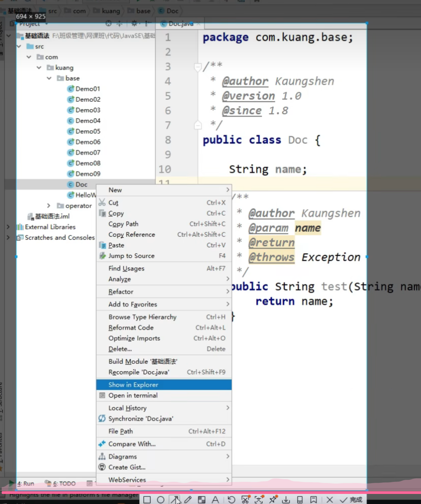This screenshot has height=504, width=421.
Task: Click the translate screenshot icon
Action: tap(259, 500)
